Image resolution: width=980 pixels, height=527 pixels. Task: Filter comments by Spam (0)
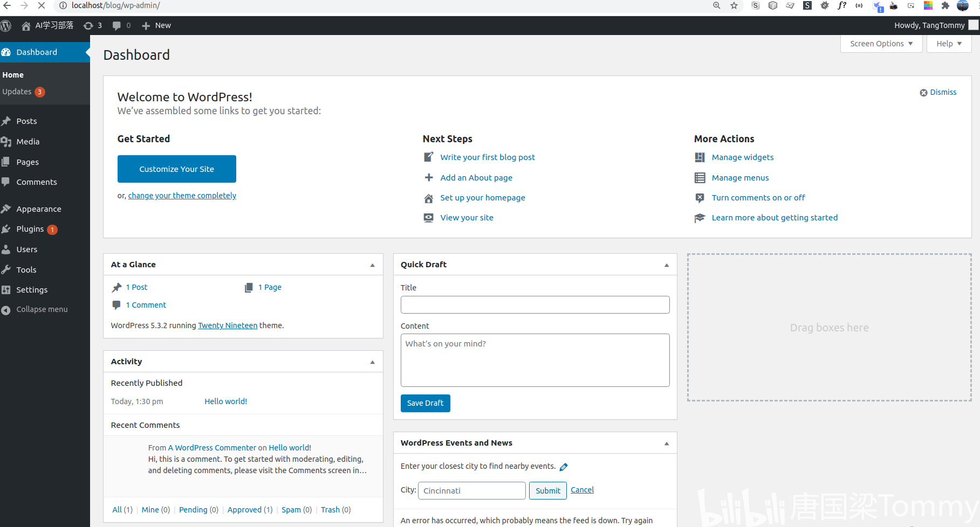tap(297, 510)
